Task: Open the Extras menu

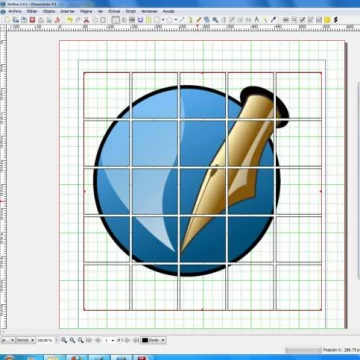Action: click(x=114, y=11)
